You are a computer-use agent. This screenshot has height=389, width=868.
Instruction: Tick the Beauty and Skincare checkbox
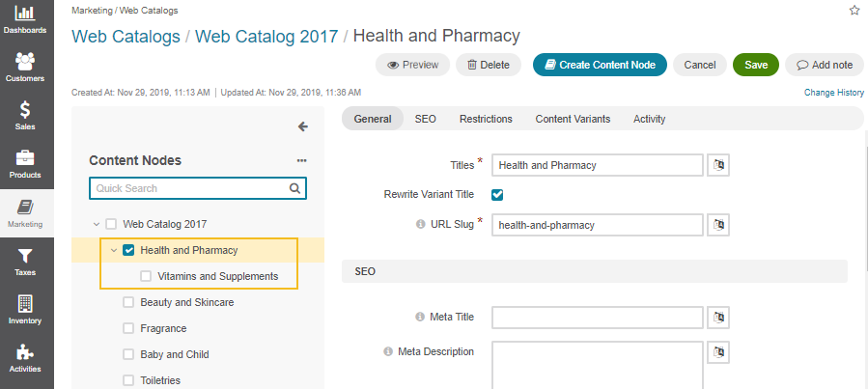coord(128,302)
